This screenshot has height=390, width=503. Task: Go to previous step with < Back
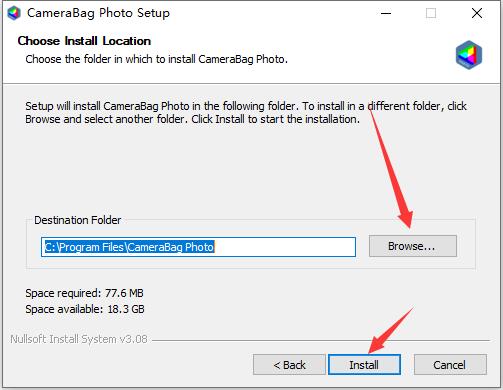tap(289, 365)
